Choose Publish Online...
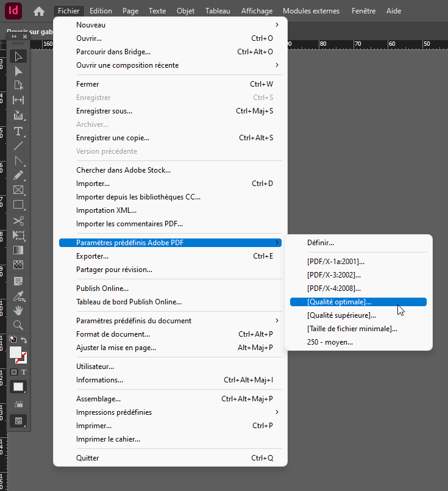 [x=170, y=289]
